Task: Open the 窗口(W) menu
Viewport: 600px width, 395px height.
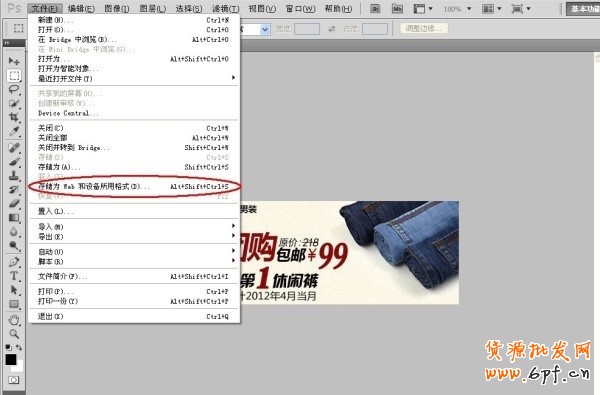Action: [301, 8]
